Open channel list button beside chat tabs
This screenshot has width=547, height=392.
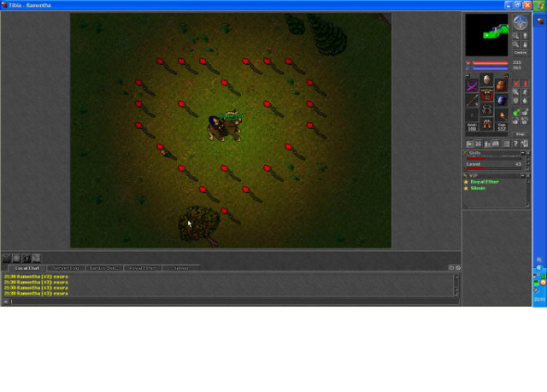[x=451, y=267]
